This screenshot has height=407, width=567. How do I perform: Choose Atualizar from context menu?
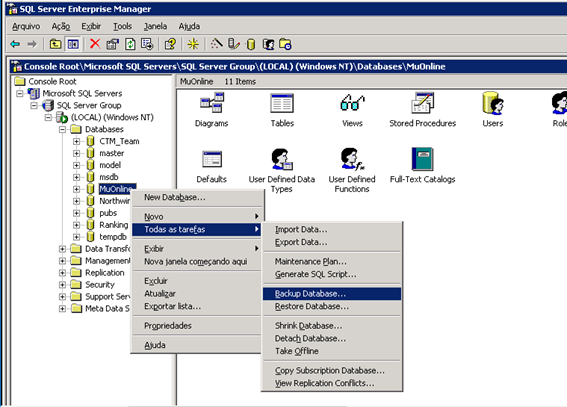coord(196,294)
